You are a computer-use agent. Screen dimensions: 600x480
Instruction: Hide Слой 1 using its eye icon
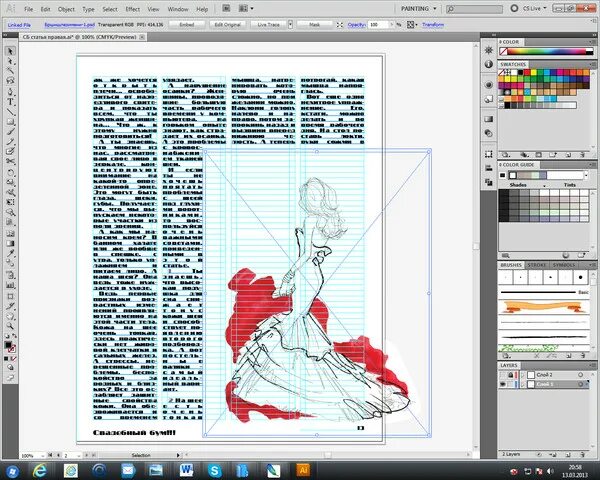coord(503,384)
